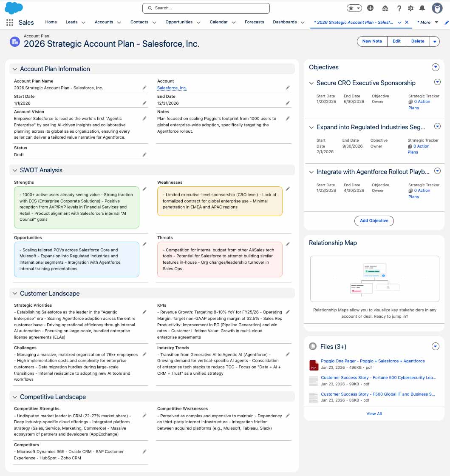This screenshot has width=450, height=476.
Task: Edit the Notes field pencil icon
Action: click(x=288, y=118)
